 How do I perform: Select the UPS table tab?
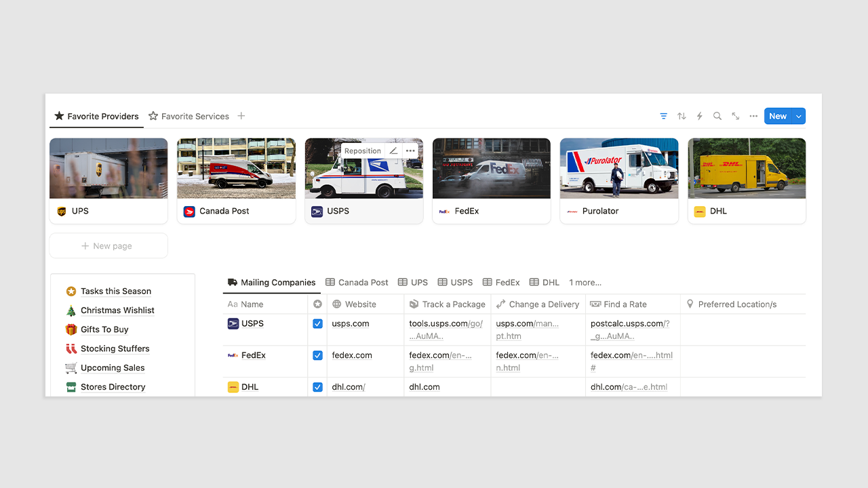click(x=413, y=283)
